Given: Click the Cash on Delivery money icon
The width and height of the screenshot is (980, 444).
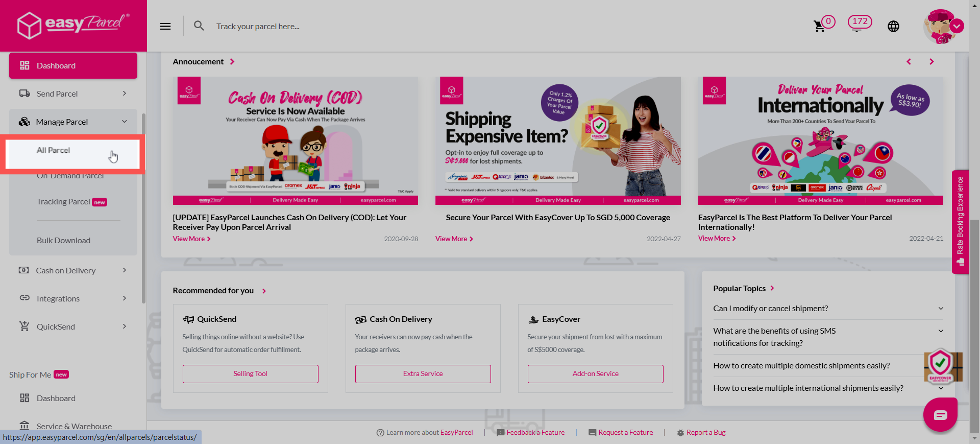Looking at the screenshot, I should click(x=24, y=270).
